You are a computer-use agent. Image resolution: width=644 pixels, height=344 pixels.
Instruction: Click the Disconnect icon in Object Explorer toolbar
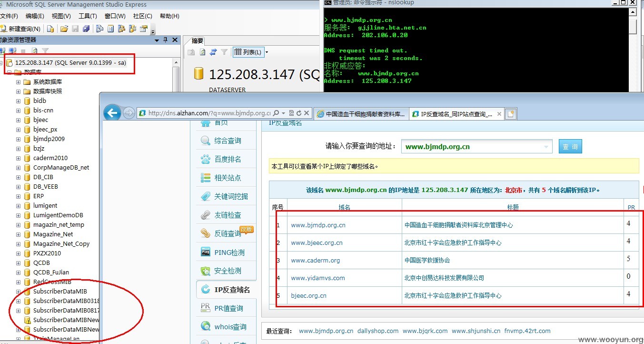click(11, 51)
